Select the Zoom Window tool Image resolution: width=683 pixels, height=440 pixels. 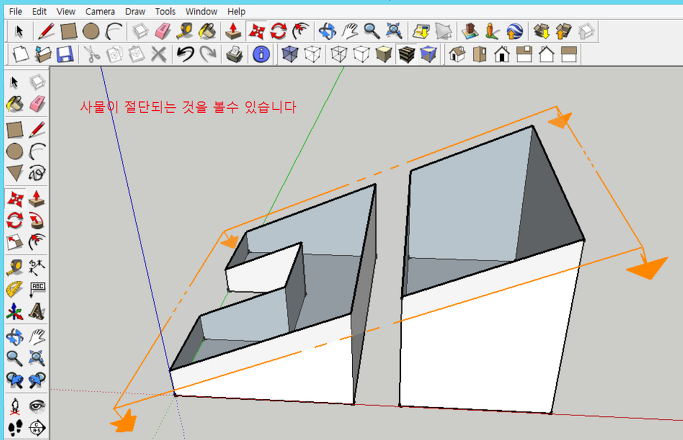37,358
